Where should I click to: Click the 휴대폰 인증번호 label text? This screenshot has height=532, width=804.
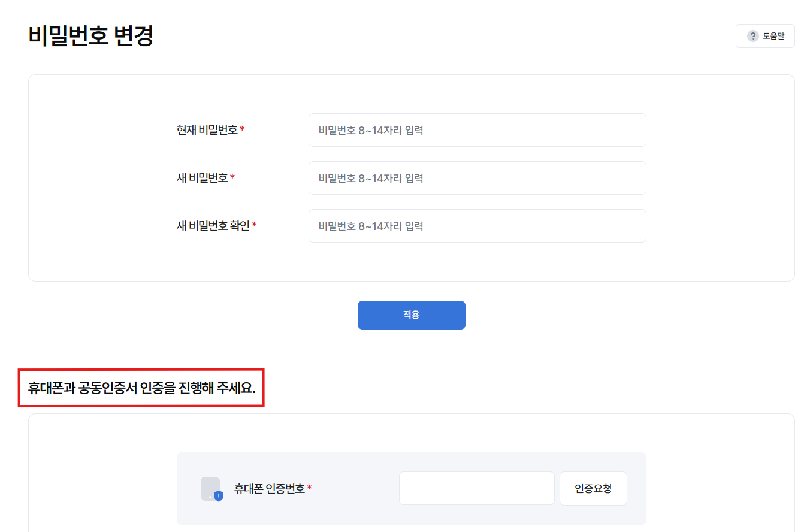[x=270, y=488]
